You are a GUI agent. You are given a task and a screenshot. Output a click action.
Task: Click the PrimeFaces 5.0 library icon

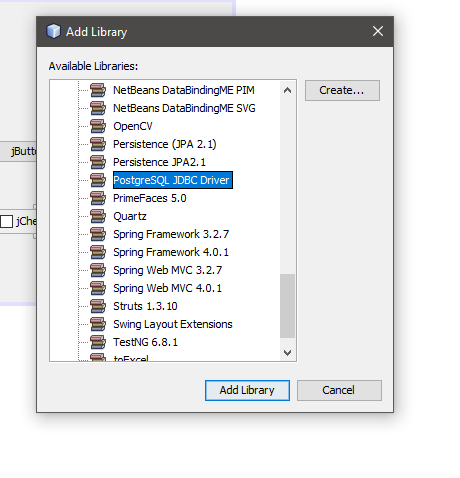(x=98, y=198)
